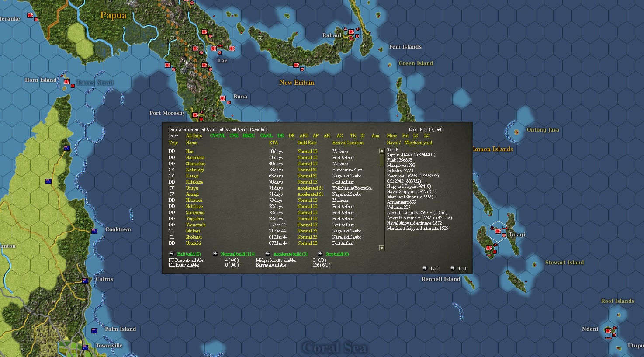Select the Australian flag at Townsville

(85, 347)
